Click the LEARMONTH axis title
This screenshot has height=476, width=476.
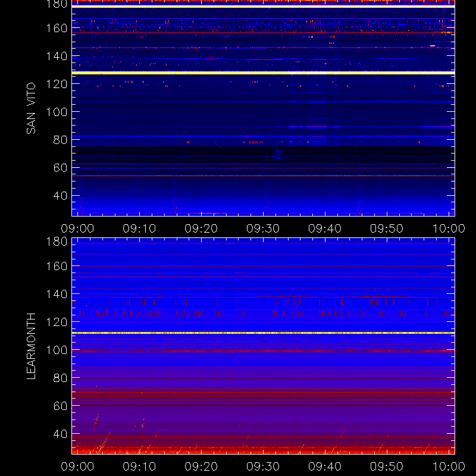coord(31,346)
